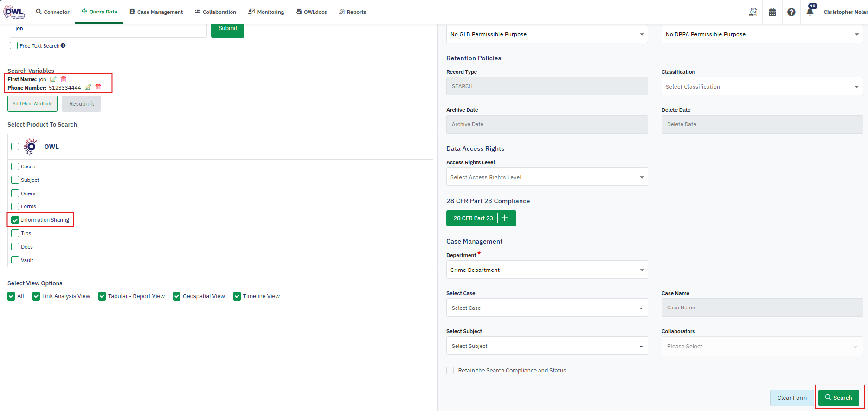Open the Reports menu item
This screenshot has height=411, width=868.
352,12
